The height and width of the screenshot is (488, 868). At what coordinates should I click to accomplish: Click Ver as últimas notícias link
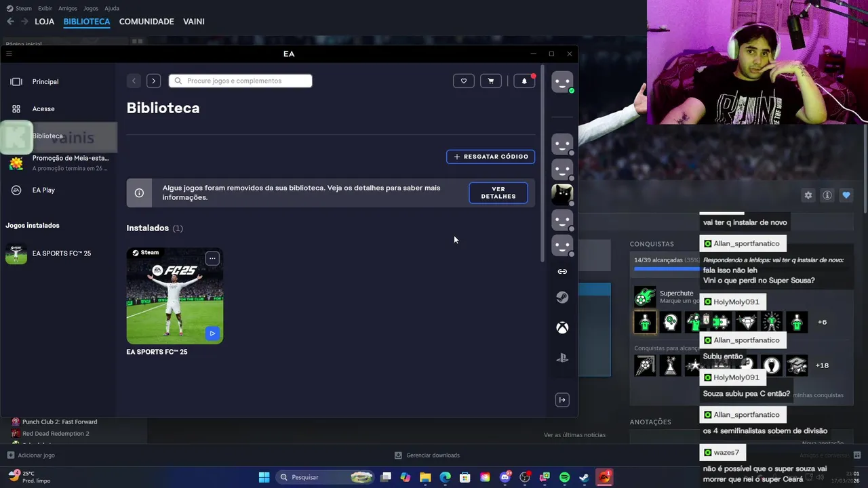[574, 435]
